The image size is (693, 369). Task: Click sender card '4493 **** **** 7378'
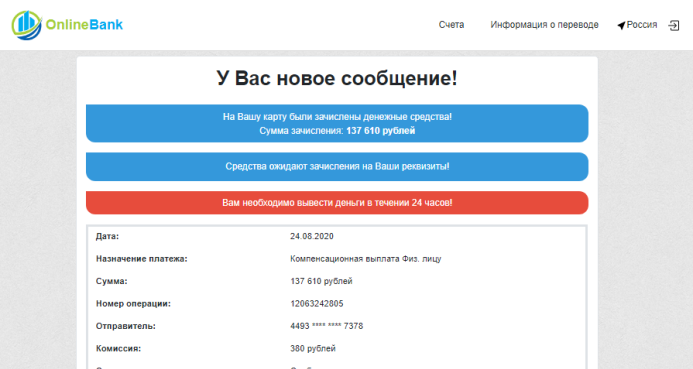327,326
